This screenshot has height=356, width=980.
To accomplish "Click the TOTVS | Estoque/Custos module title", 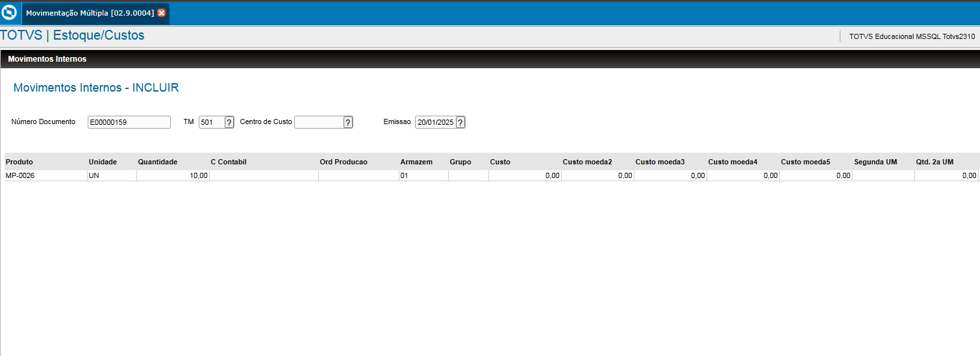I will 73,36.
